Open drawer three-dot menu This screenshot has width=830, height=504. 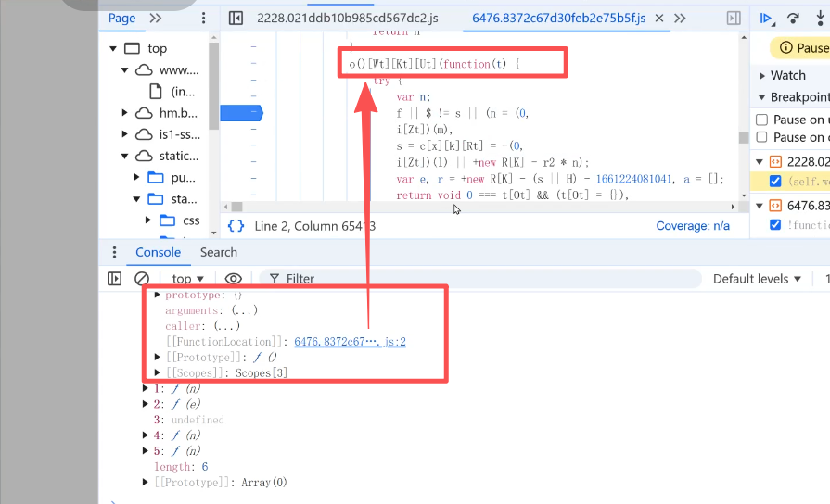coord(114,252)
